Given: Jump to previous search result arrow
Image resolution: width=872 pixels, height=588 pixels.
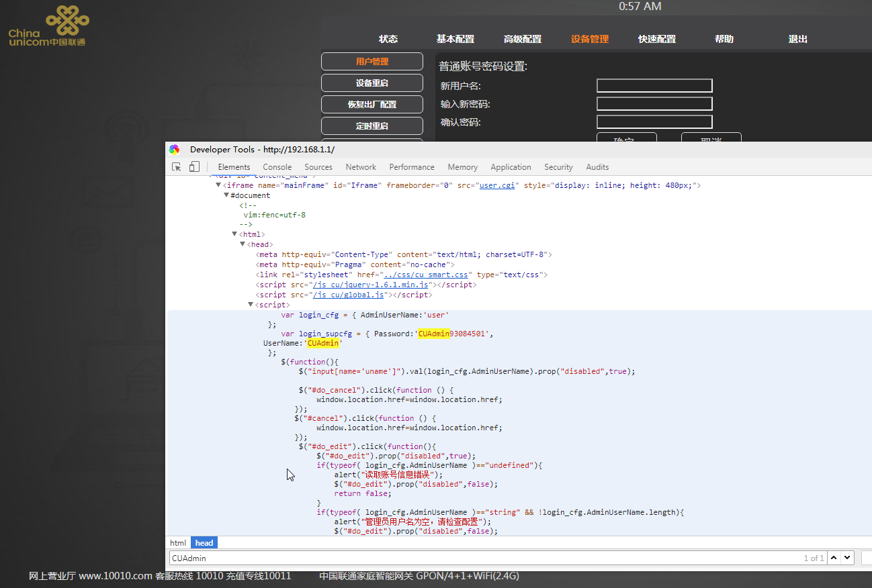Looking at the screenshot, I should (x=834, y=558).
